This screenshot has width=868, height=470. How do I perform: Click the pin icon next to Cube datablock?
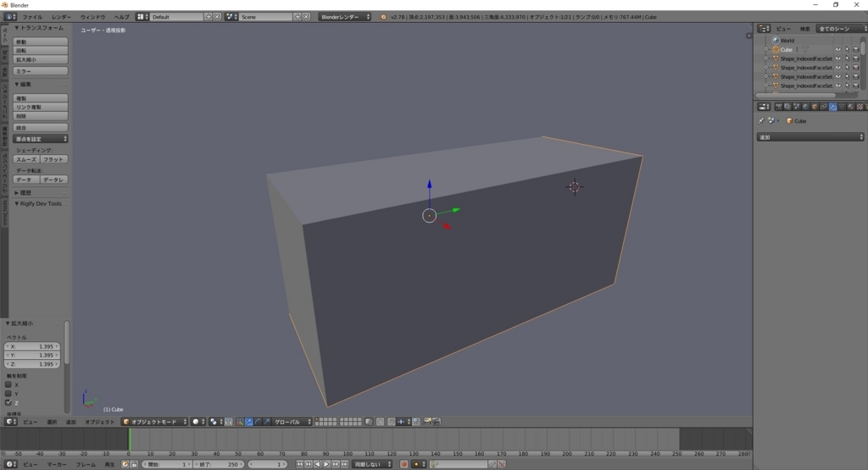pyautogui.click(x=760, y=120)
